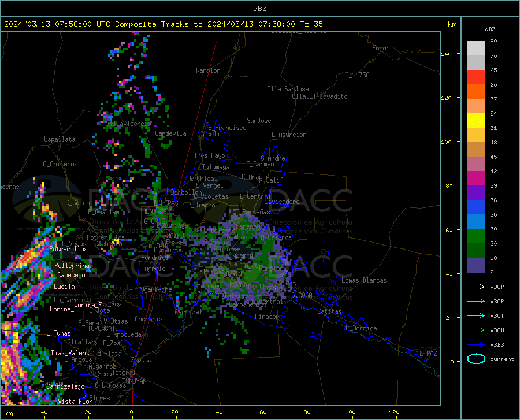This screenshot has height=420, width=520.
Task: Click the Clla.SanJose place label
Action: (x=288, y=89)
